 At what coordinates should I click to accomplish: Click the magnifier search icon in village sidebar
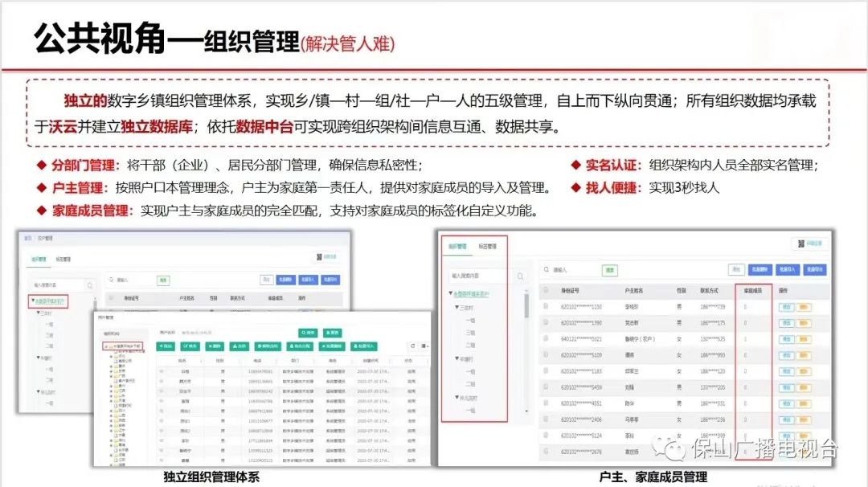(520, 276)
